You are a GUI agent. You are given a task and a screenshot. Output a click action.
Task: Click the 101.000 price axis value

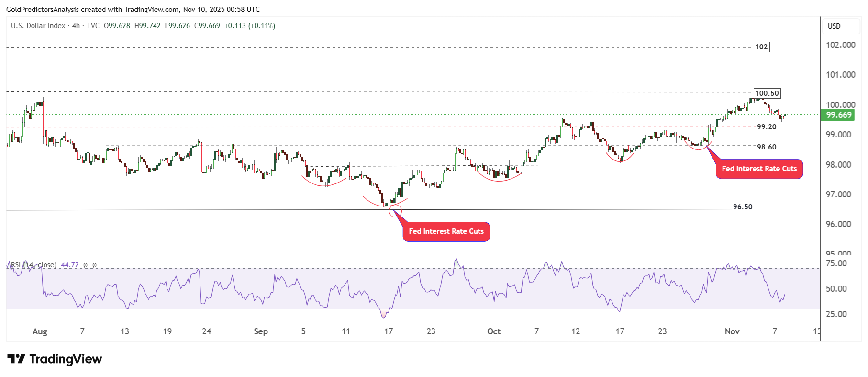click(x=840, y=75)
